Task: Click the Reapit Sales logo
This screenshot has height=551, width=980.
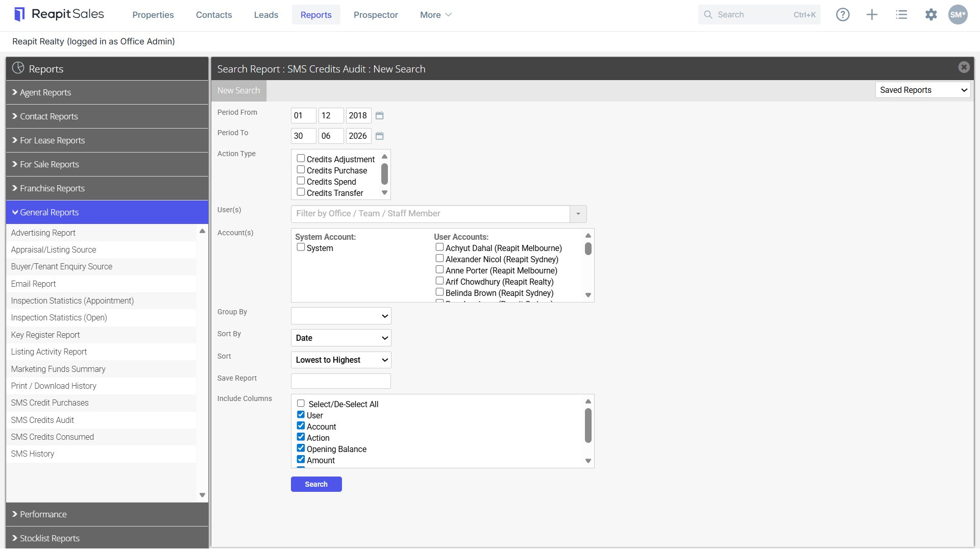Action: pos(59,14)
